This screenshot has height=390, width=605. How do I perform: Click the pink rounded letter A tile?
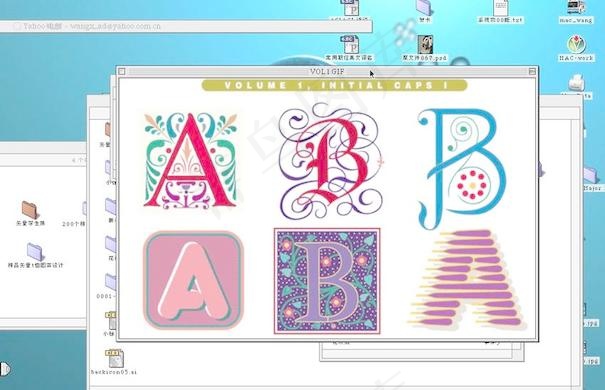(193, 280)
